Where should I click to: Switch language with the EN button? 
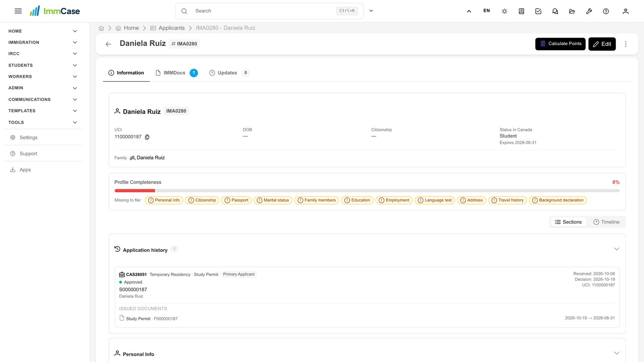pyautogui.click(x=487, y=11)
